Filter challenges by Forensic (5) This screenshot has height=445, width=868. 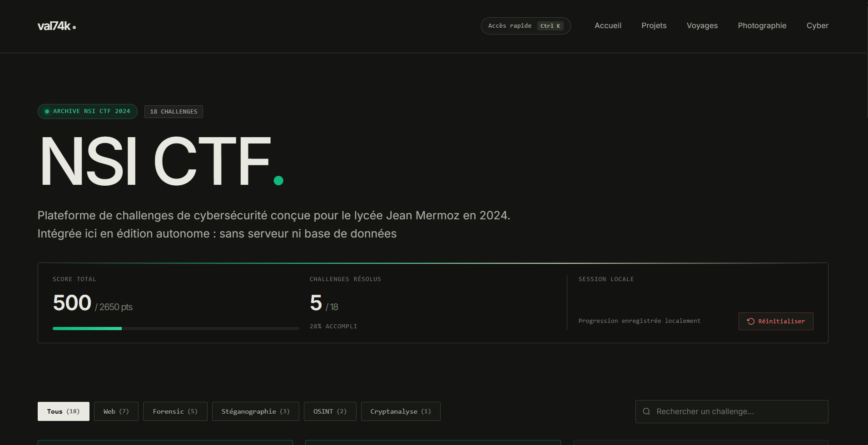175,411
